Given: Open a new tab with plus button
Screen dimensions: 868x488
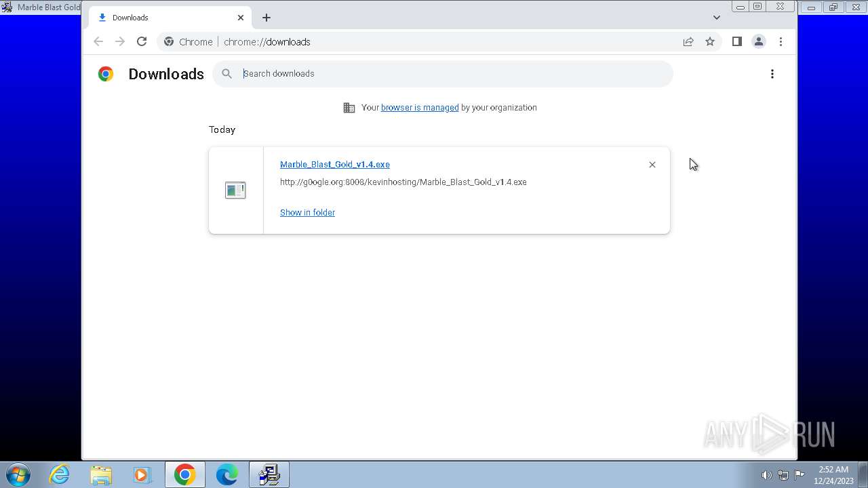Looking at the screenshot, I should point(267,18).
